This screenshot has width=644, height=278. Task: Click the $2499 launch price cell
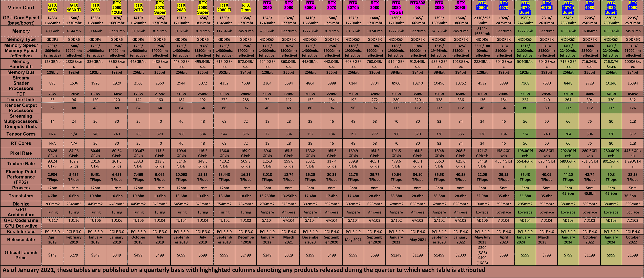tap(246, 255)
